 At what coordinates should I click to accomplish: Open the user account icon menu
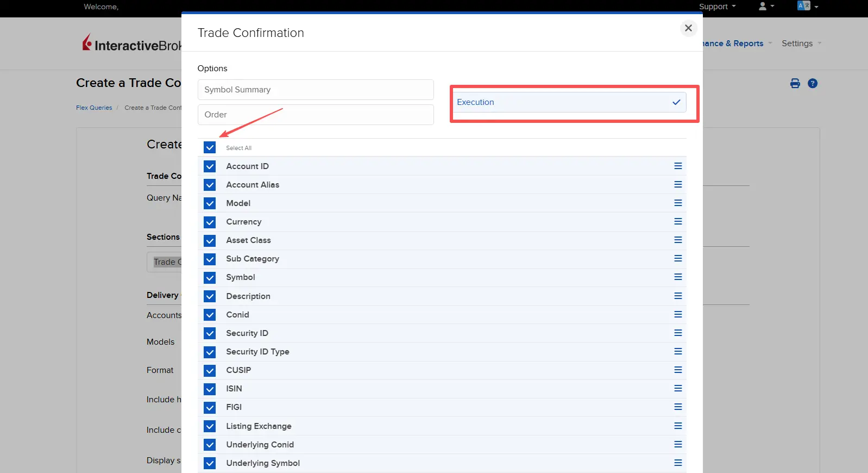click(763, 6)
